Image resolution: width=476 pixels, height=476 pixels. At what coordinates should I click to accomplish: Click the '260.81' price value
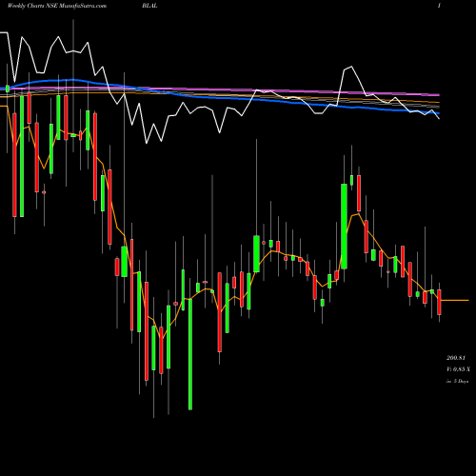tap(456, 358)
